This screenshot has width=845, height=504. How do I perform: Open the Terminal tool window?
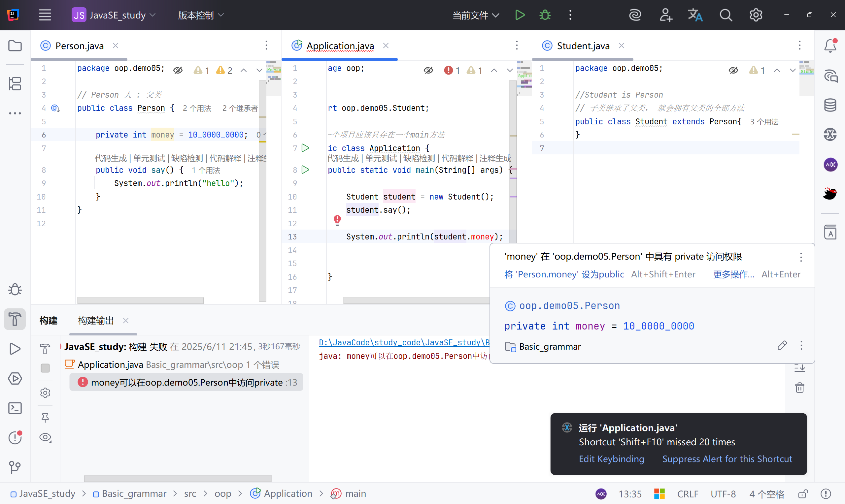pos(15,408)
